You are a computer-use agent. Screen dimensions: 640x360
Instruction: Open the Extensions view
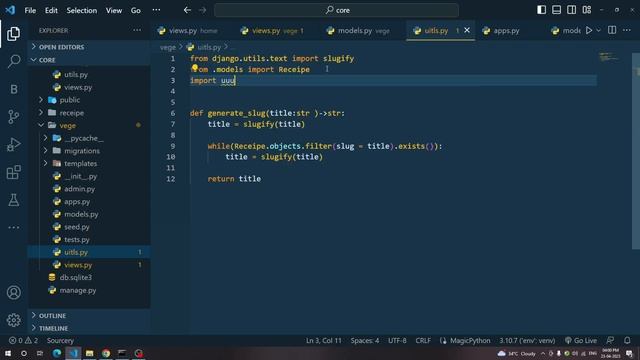coord(13,172)
